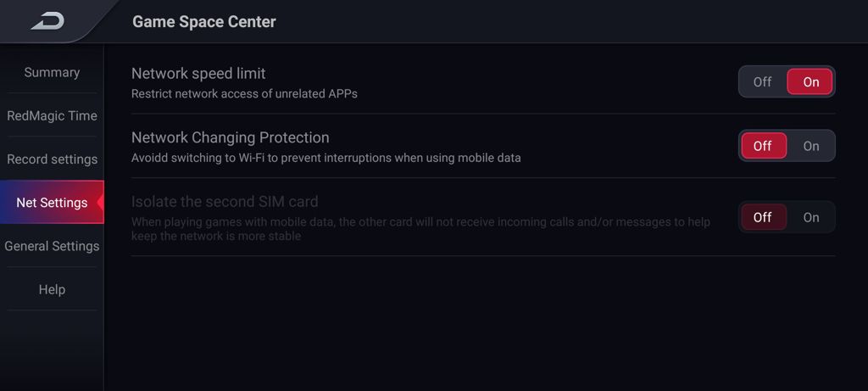868x391 pixels.
Task: Turn Network speed limit Off
Action: 762,82
